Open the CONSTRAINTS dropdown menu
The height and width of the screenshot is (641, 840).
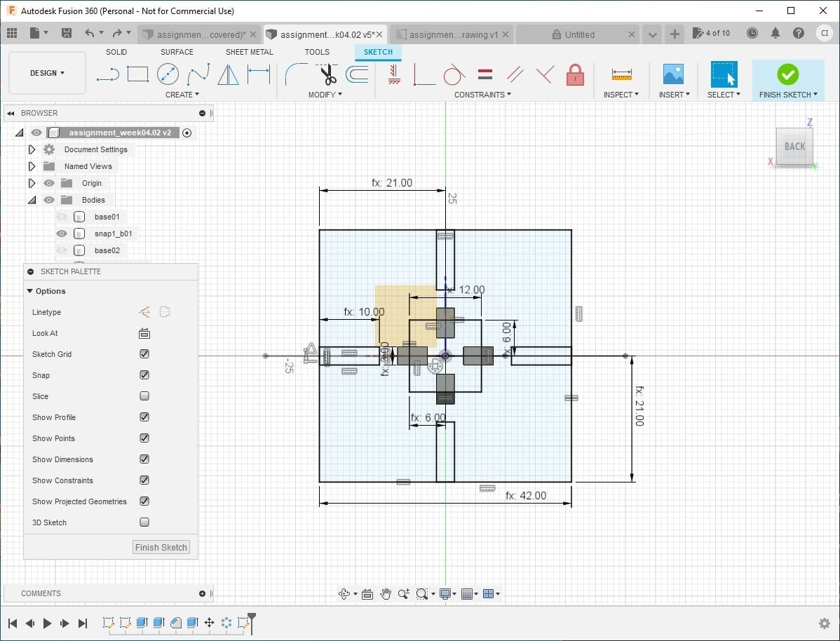point(482,95)
